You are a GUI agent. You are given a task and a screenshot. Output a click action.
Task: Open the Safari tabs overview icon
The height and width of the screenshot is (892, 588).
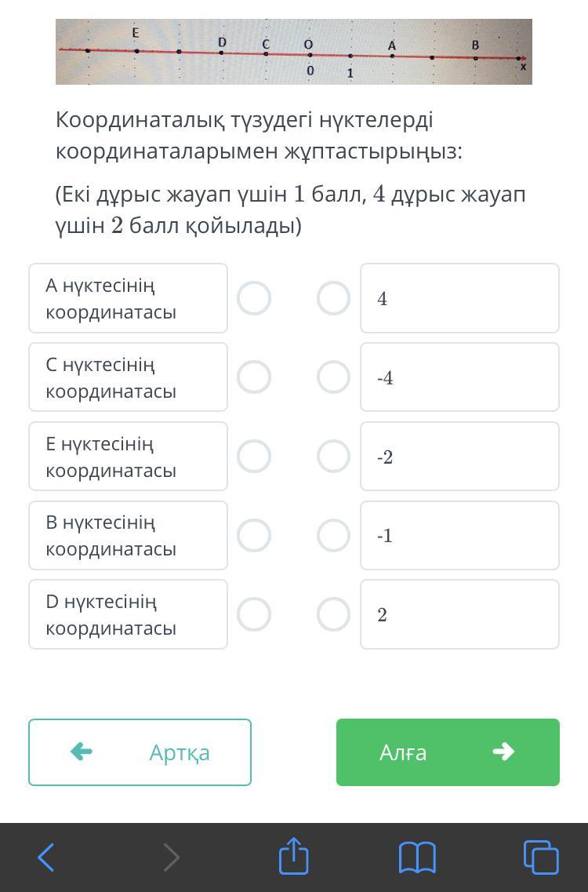[x=541, y=857]
